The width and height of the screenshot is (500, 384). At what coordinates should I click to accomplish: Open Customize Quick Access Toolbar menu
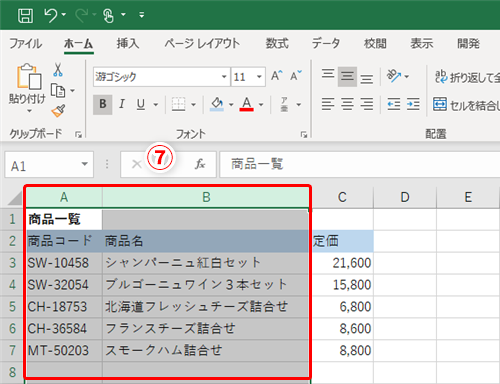pos(142,15)
